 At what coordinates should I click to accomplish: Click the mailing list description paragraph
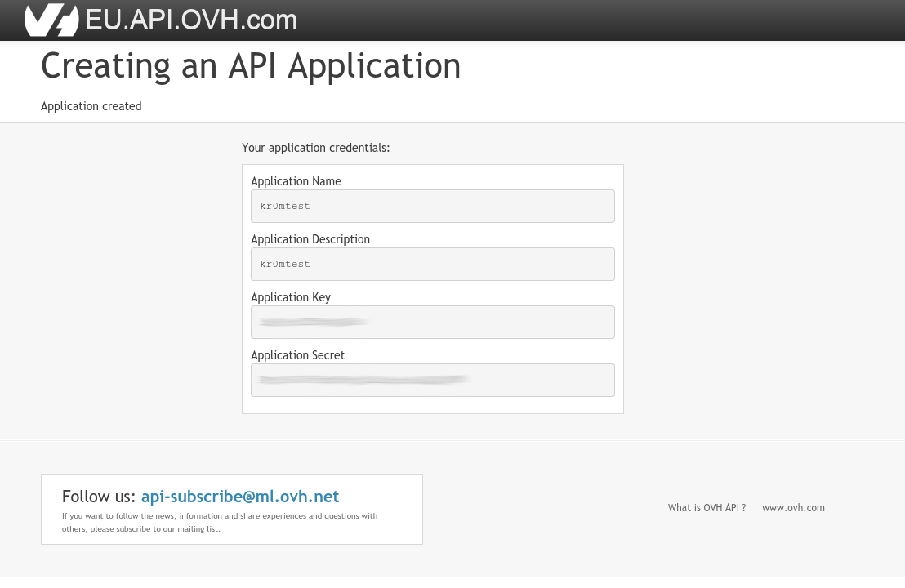219,522
